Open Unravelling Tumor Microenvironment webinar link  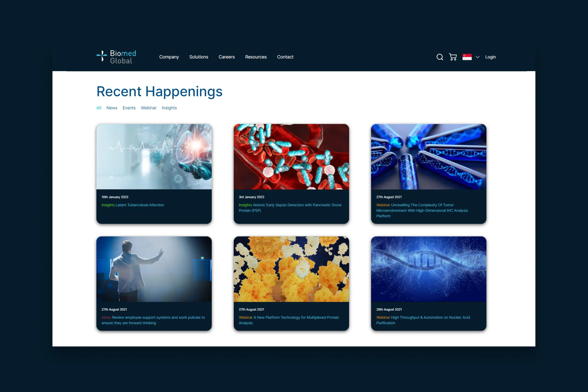pyautogui.click(x=422, y=211)
